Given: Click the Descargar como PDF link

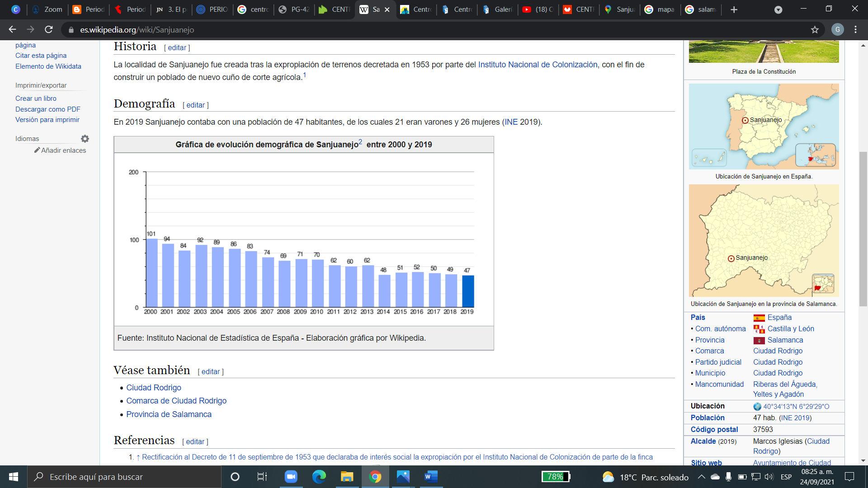Looking at the screenshot, I should coord(48,109).
